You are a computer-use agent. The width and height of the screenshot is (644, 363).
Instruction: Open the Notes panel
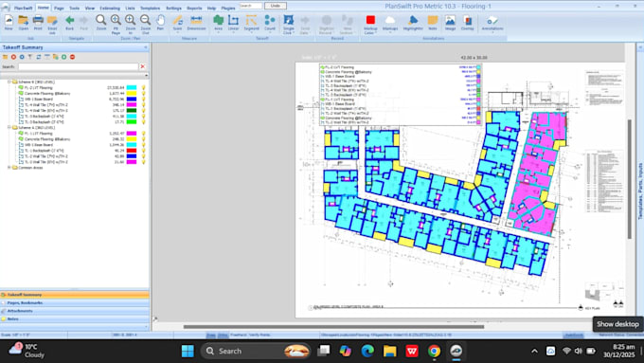(75, 318)
